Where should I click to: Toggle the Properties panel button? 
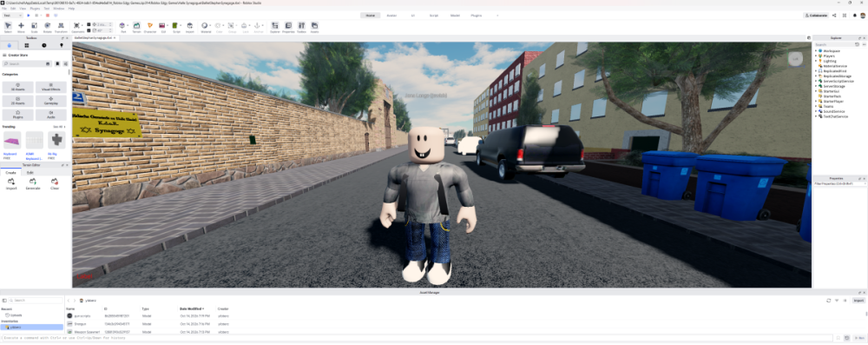pyautogui.click(x=288, y=28)
